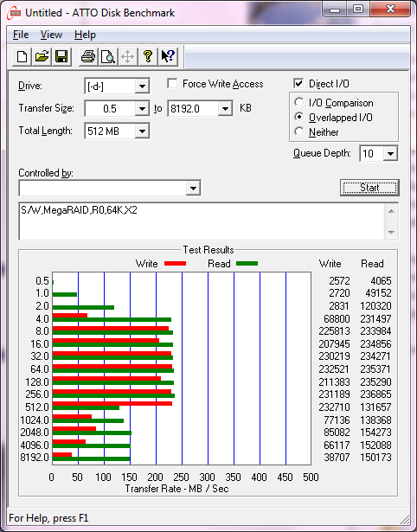Click the Start button to run benchmark
The width and height of the screenshot is (417, 532).
click(369, 188)
